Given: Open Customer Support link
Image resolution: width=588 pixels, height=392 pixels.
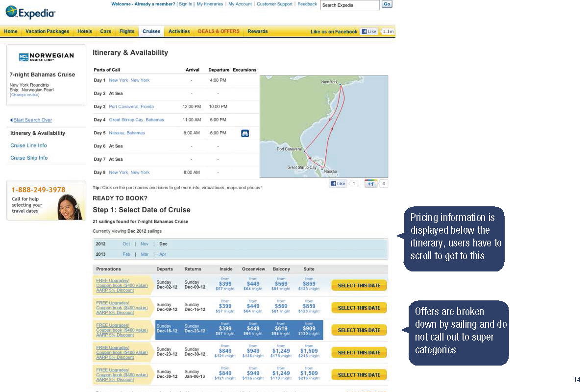Looking at the screenshot, I should pyautogui.click(x=274, y=4).
